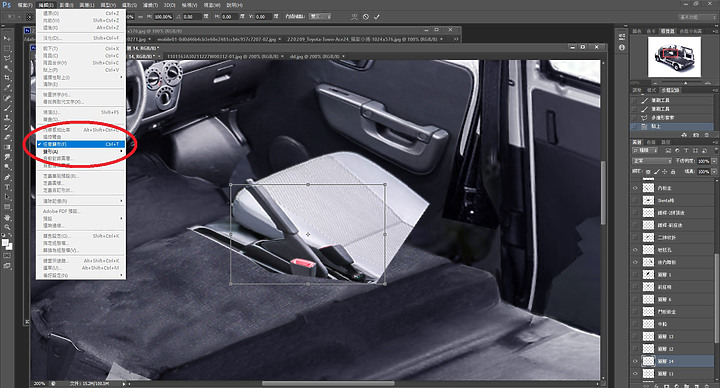This screenshot has height=388, width=720.
Task: Open layer filter kind dropdown
Action: (x=645, y=151)
